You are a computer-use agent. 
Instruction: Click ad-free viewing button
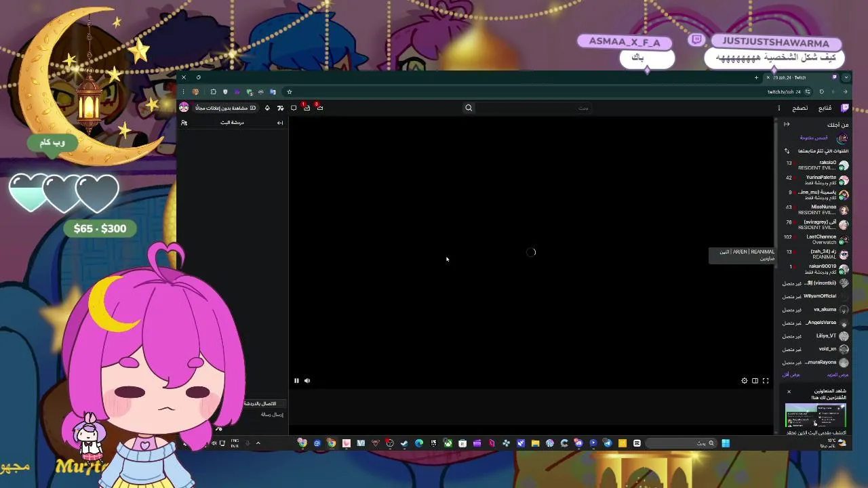[x=226, y=108]
